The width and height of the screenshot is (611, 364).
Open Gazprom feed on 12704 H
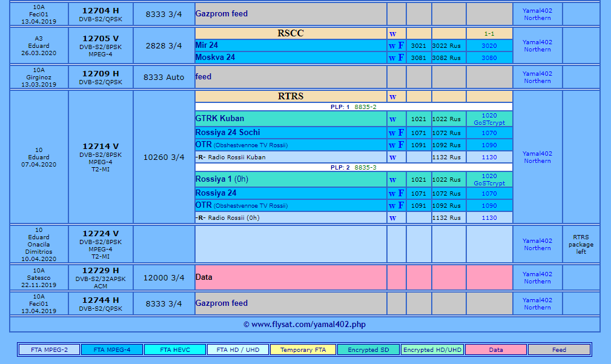pyautogui.click(x=222, y=14)
